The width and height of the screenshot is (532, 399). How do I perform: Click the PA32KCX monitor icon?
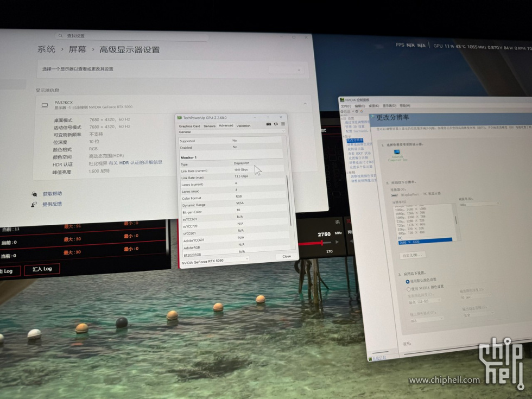pyautogui.click(x=45, y=104)
